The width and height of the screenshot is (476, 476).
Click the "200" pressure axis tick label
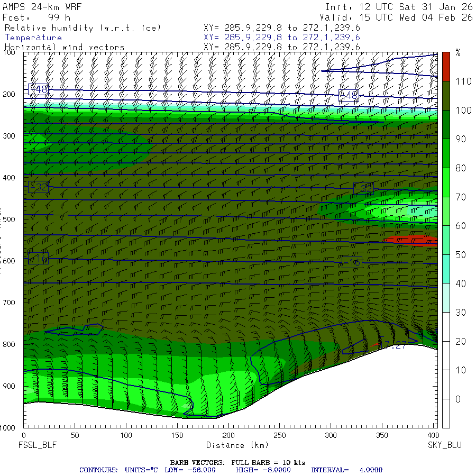(9, 94)
